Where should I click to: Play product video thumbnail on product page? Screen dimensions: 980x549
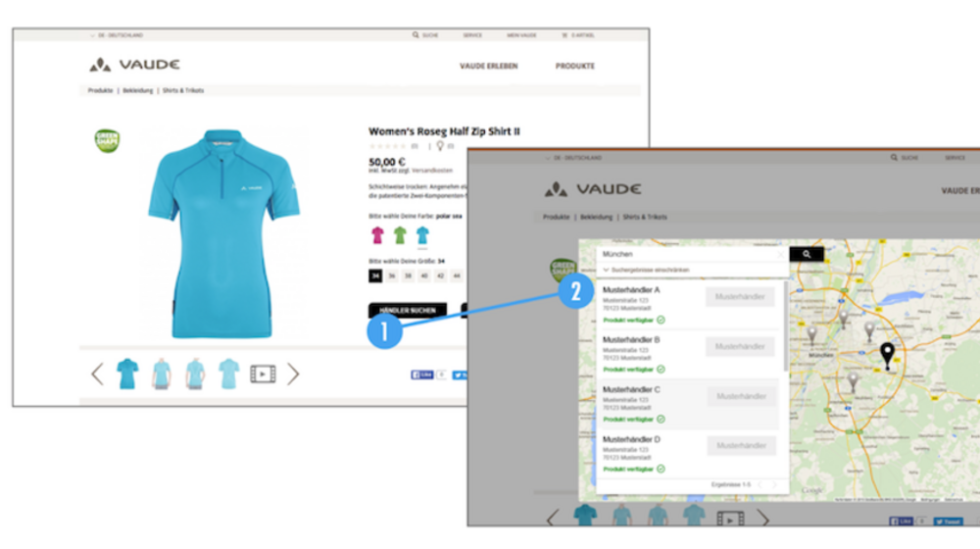[263, 374]
